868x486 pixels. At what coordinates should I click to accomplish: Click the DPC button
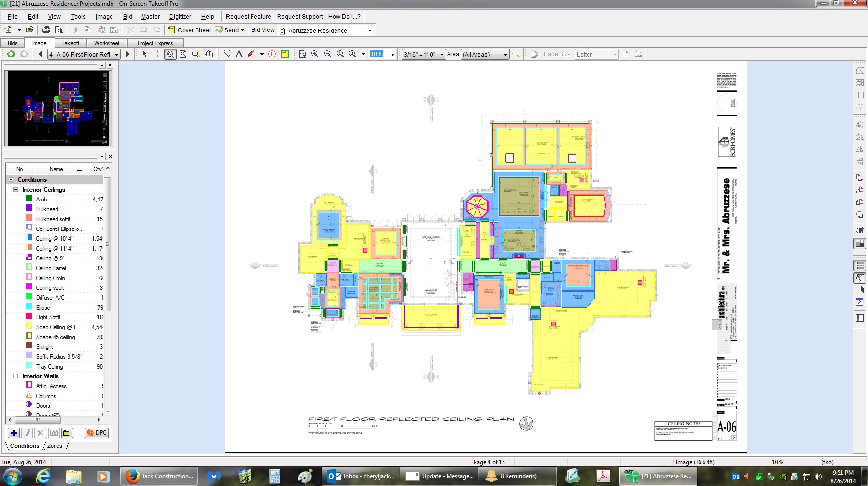97,433
